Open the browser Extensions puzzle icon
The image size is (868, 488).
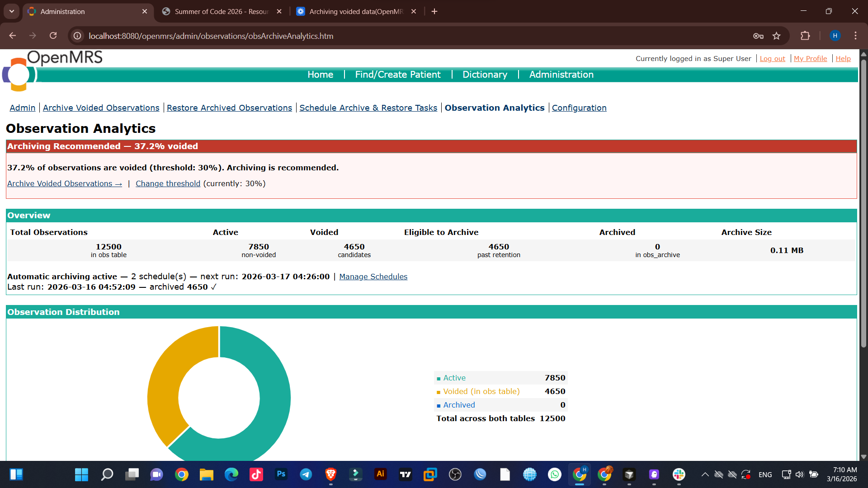(805, 36)
